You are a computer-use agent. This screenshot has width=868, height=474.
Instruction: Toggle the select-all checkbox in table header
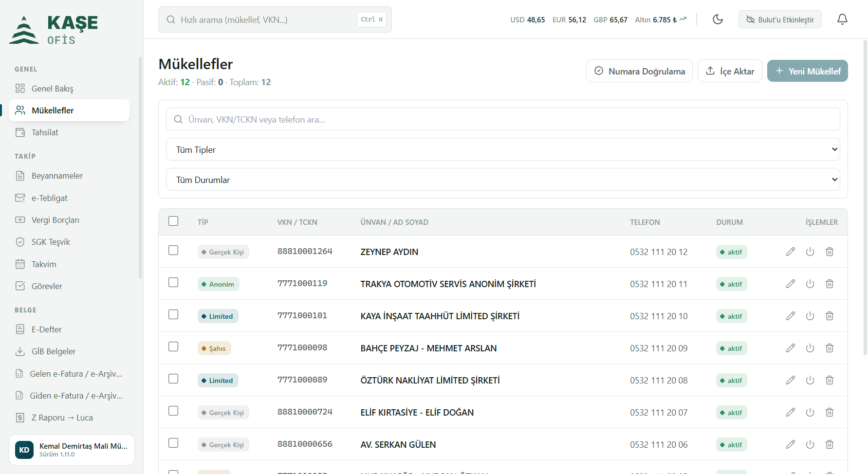pos(173,221)
